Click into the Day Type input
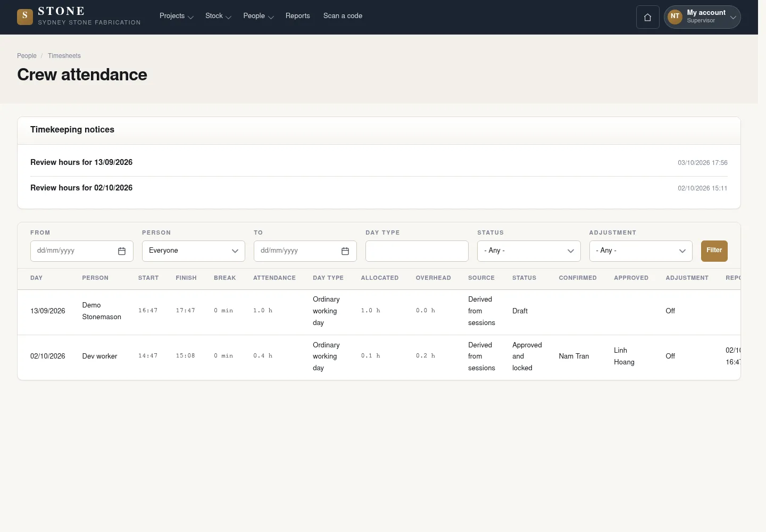This screenshot has height=532, width=766. coord(417,251)
